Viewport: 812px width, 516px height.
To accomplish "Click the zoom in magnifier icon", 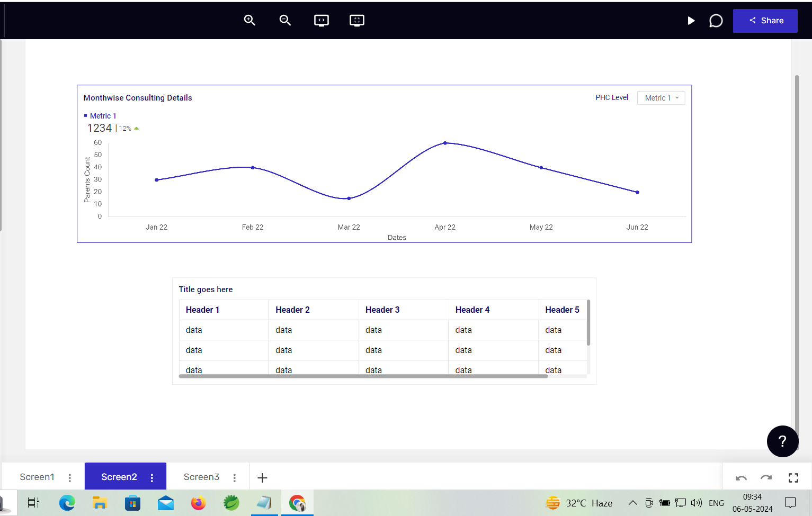I will point(249,20).
